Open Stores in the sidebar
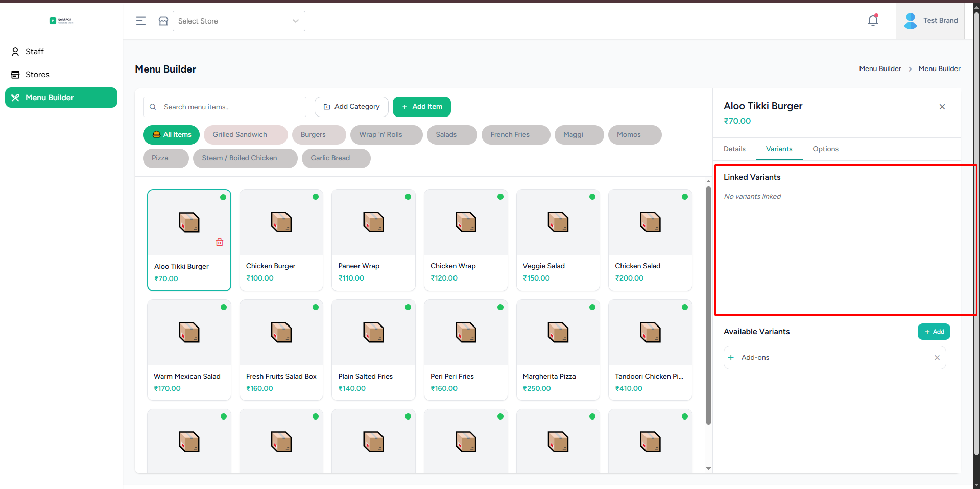Screen dimensions: 980x489 pos(37,75)
